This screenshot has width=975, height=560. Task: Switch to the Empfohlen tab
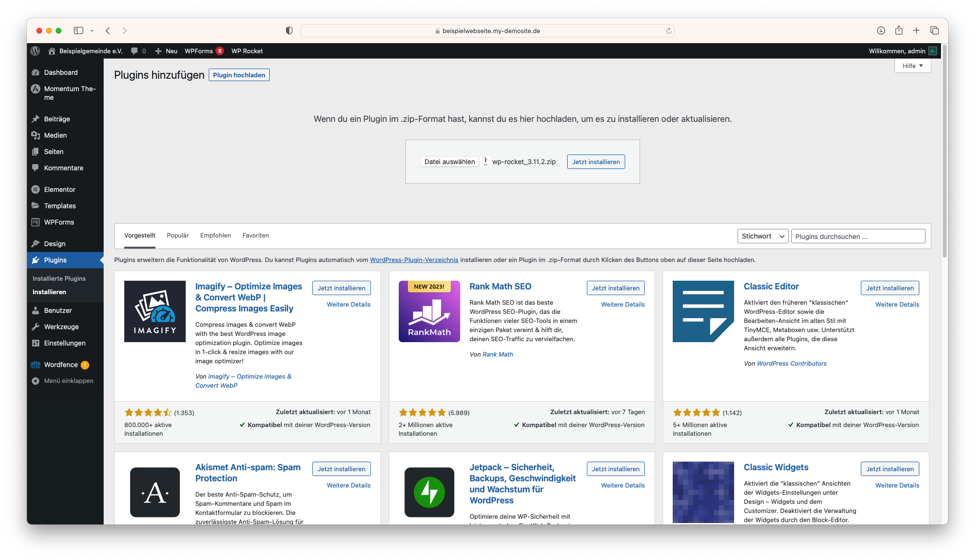215,236
